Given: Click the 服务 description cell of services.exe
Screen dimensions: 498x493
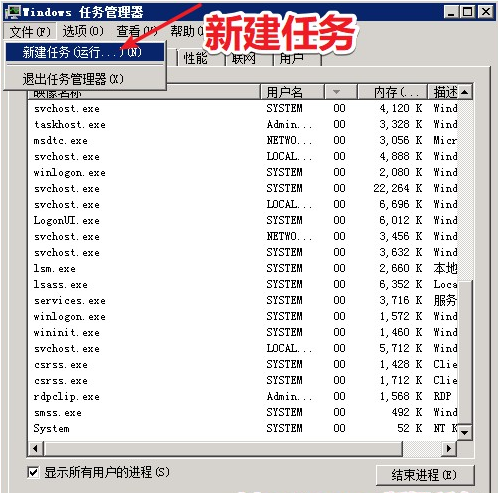Looking at the screenshot, I should [445, 300].
